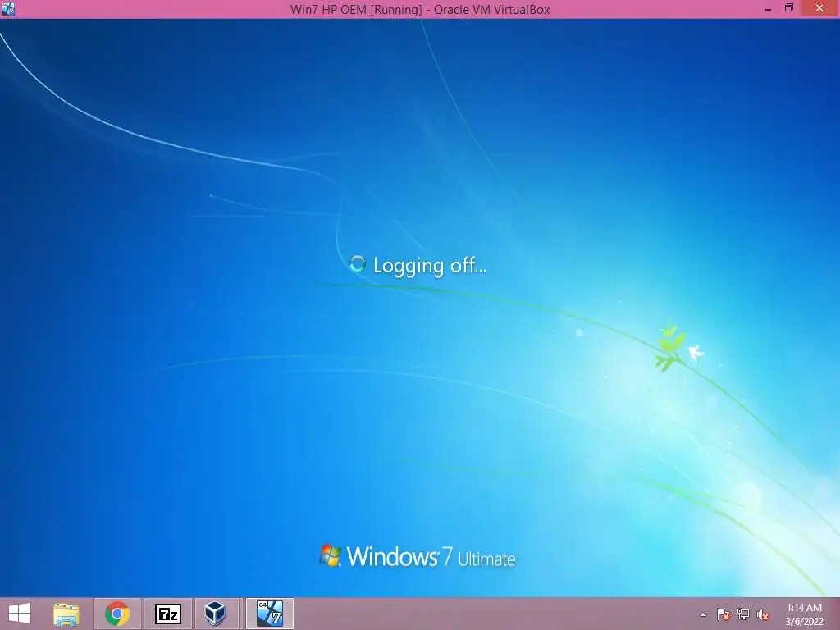Launch Google Chrome from the taskbar
Image resolution: width=840 pixels, height=630 pixels.
pyautogui.click(x=117, y=614)
